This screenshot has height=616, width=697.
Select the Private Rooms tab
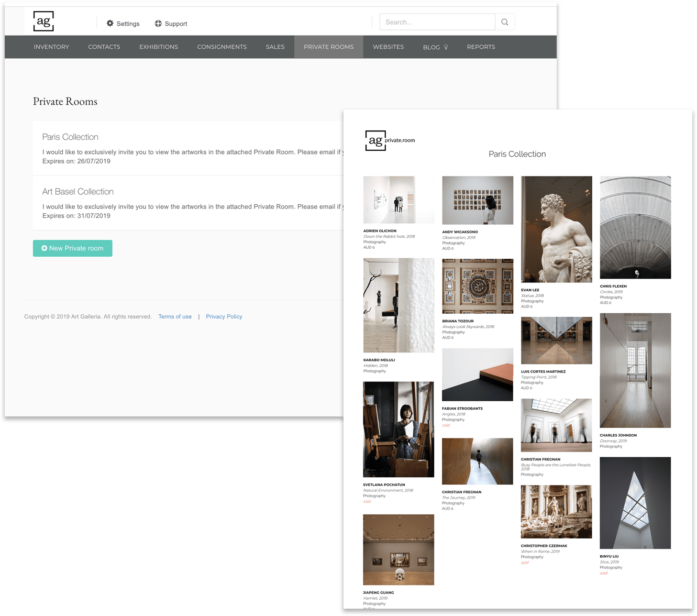[329, 47]
